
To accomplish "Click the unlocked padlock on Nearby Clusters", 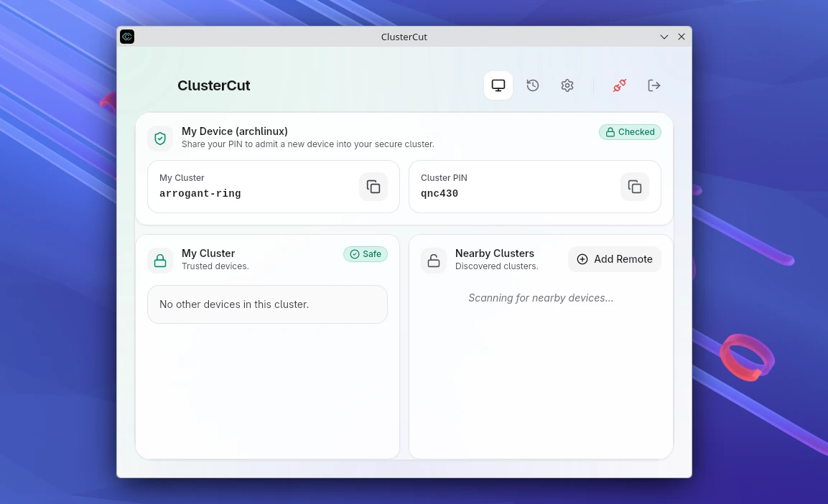I will [434, 260].
